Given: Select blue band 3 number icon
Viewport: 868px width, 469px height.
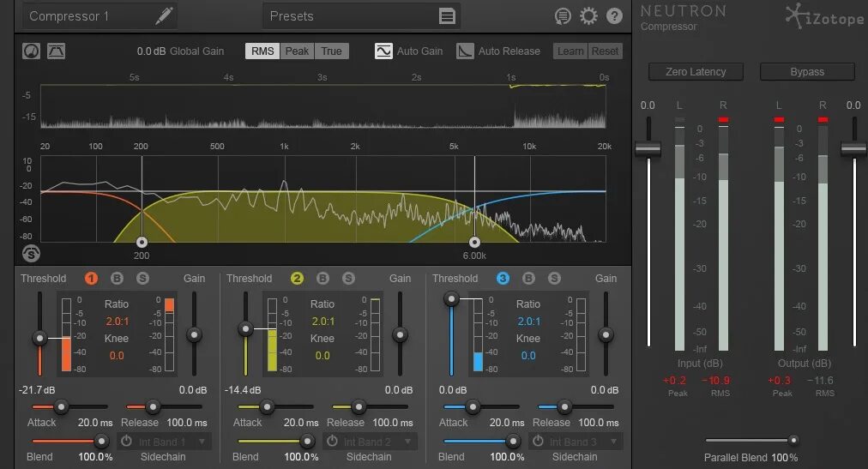Looking at the screenshot, I should pyautogui.click(x=503, y=278).
